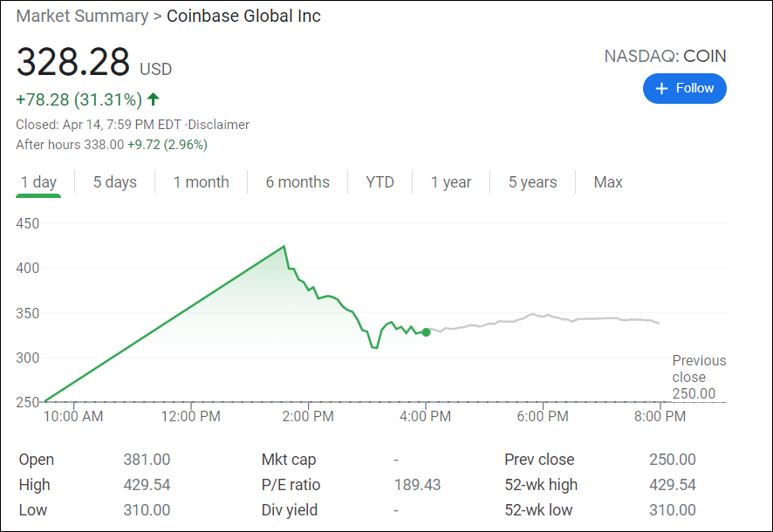
Task: View the 5 years chart range
Action: [532, 182]
